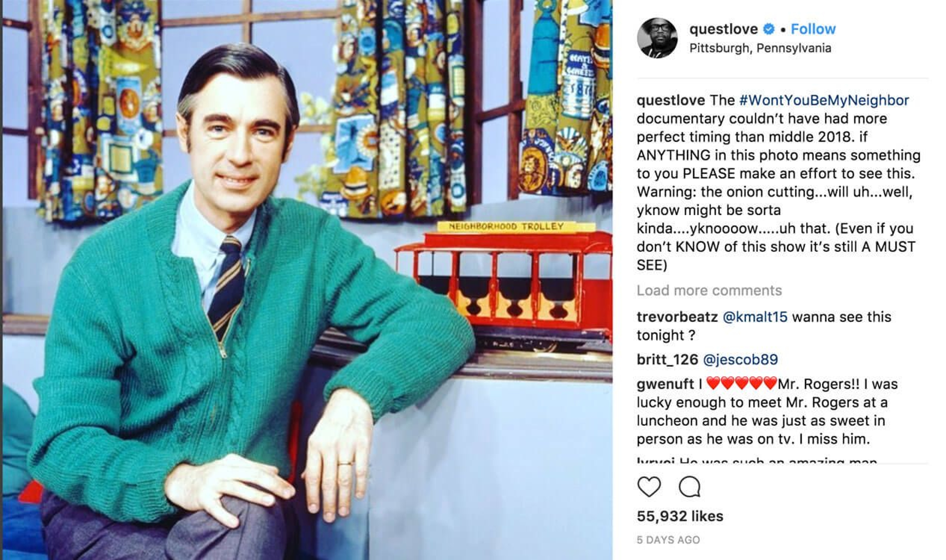Open the 5 DAYS AGO timestamp
The width and height of the screenshot is (946, 560).
click(x=668, y=540)
